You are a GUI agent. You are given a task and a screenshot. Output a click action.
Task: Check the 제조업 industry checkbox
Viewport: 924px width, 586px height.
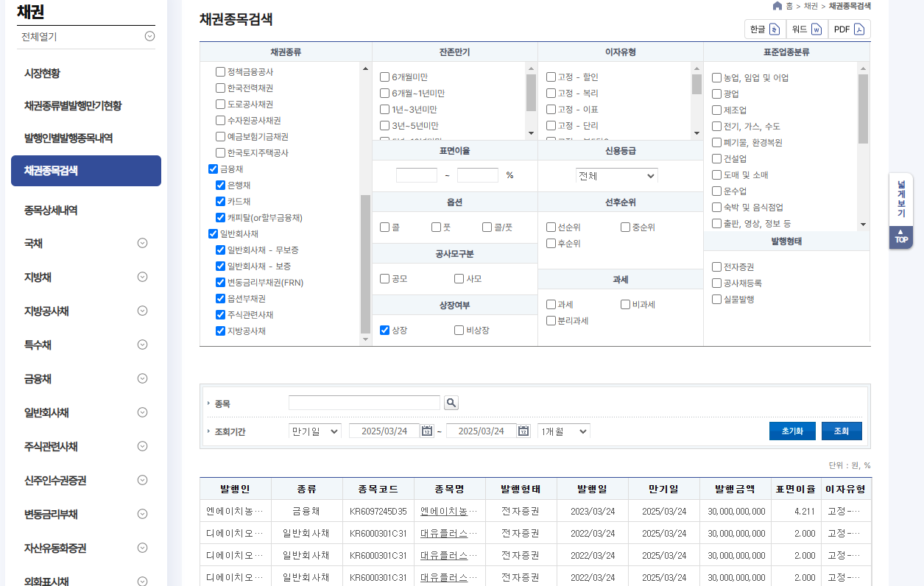pos(716,110)
